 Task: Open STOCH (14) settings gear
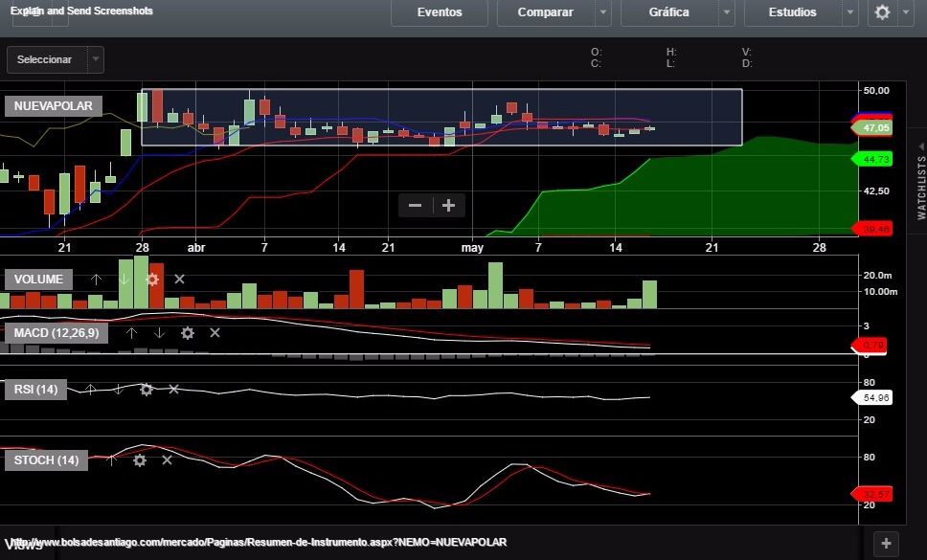click(x=140, y=460)
